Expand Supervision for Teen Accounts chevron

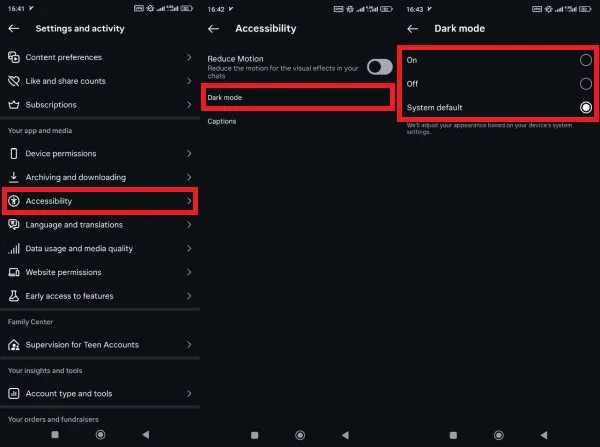pos(189,345)
